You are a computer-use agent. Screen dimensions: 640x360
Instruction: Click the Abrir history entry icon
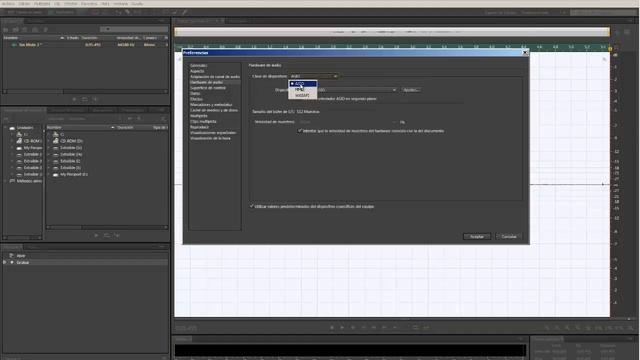point(11,256)
